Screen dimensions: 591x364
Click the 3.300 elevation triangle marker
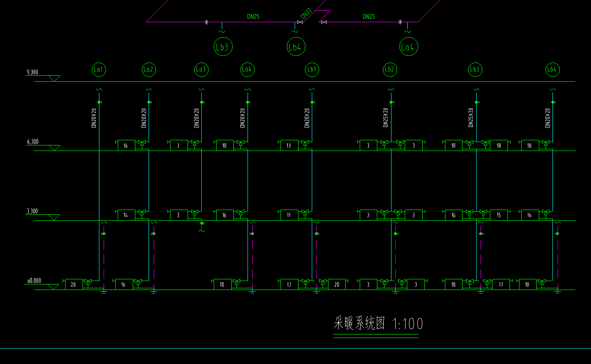(54, 217)
